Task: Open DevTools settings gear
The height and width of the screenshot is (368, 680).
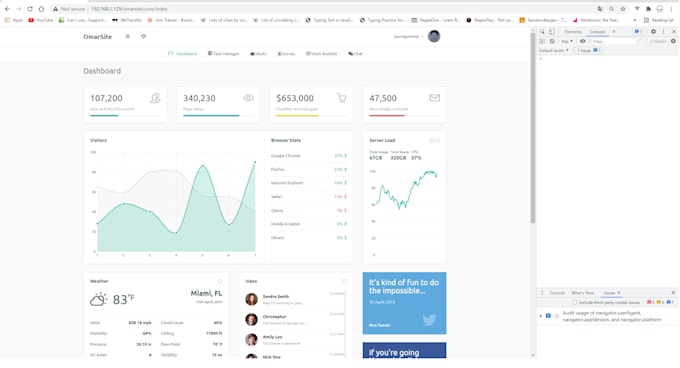Action: 653,32
